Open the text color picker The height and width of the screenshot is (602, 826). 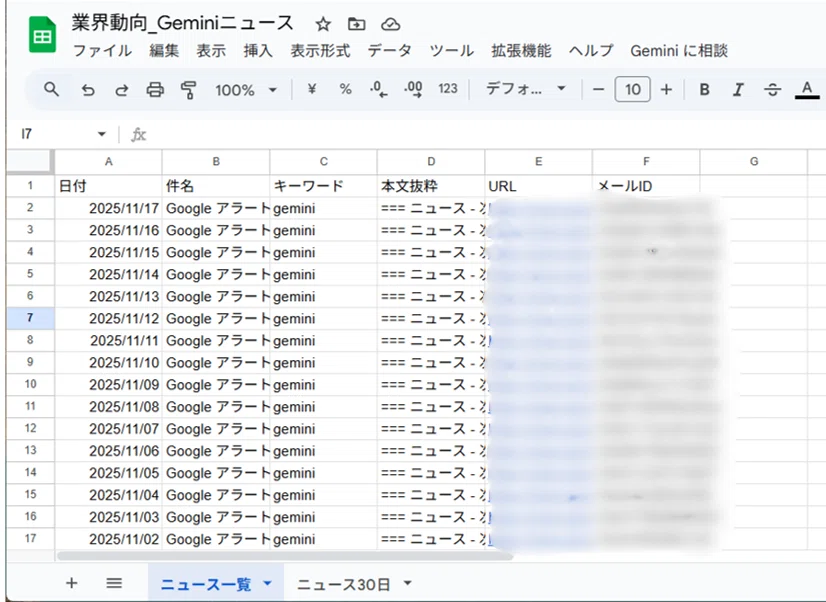click(x=807, y=90)
